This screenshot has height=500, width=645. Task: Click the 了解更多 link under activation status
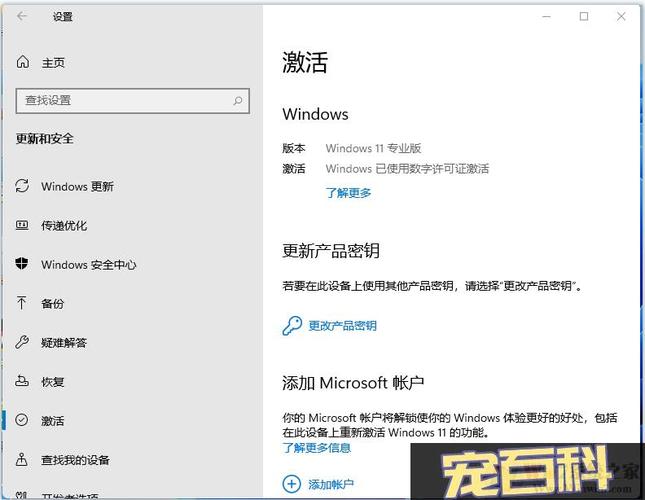[348, 193]
